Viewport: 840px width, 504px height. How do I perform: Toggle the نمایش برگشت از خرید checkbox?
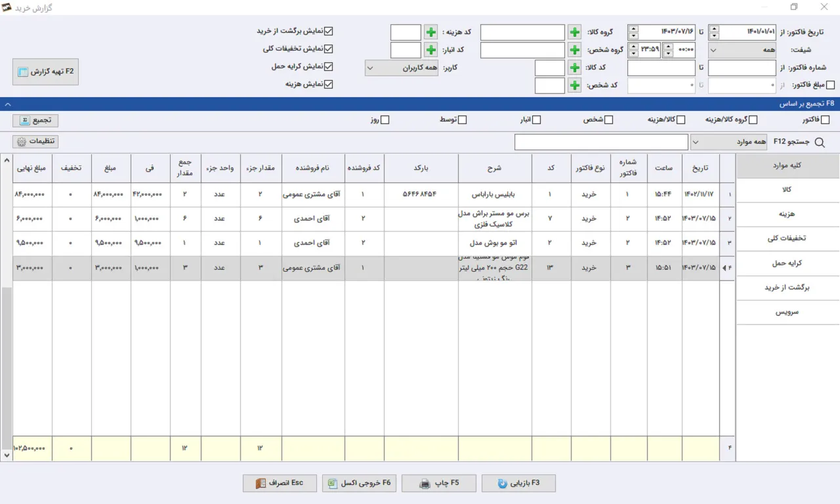(x=329, y=31)
